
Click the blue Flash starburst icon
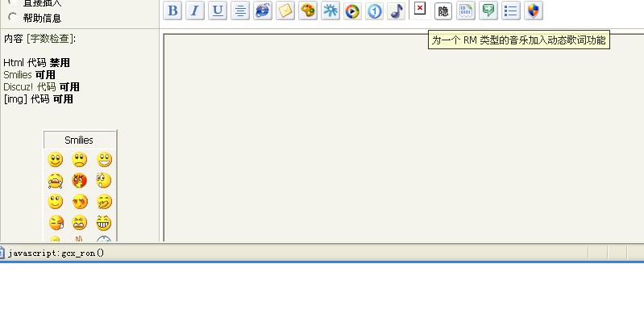point(330,10)
